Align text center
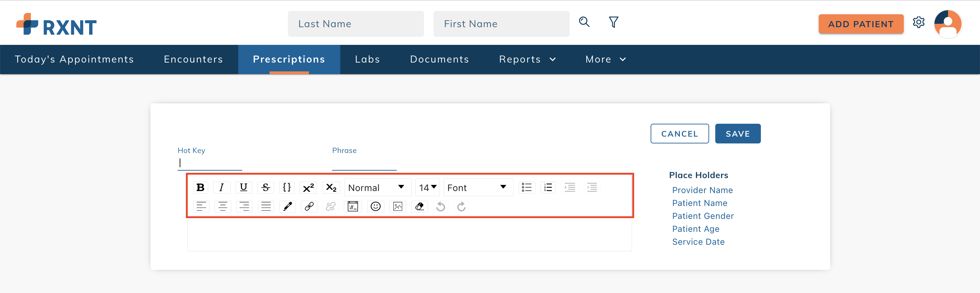The width and height of the screenshot is (980, 293). click(x=223, y=206)
